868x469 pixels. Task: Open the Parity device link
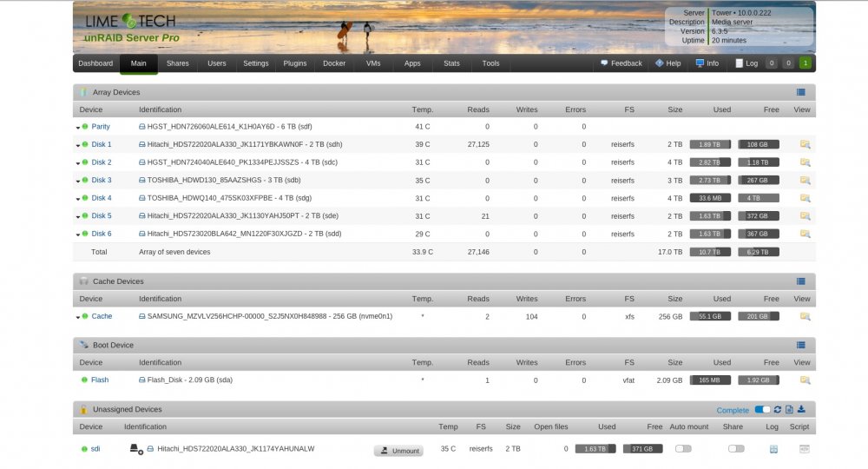click(101, 127)
